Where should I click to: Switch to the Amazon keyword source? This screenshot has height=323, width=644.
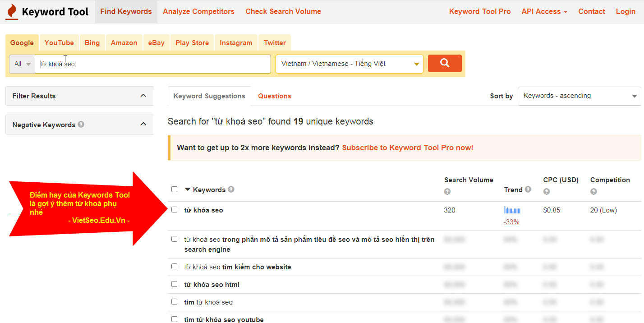pyautogui.click(x=124, y=42)
